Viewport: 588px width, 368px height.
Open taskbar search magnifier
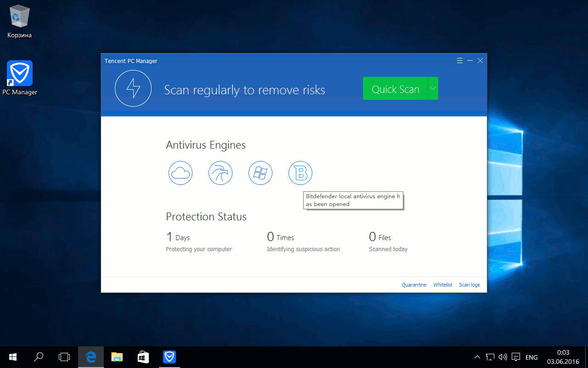[39, 357]
